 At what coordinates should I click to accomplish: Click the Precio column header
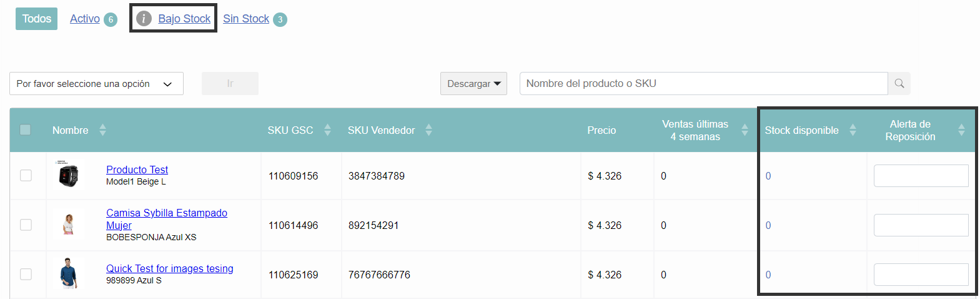(601, 130)
